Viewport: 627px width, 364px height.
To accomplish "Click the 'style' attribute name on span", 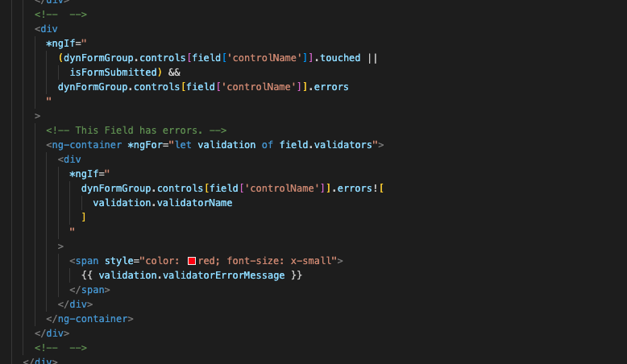I will coord(118,261).
